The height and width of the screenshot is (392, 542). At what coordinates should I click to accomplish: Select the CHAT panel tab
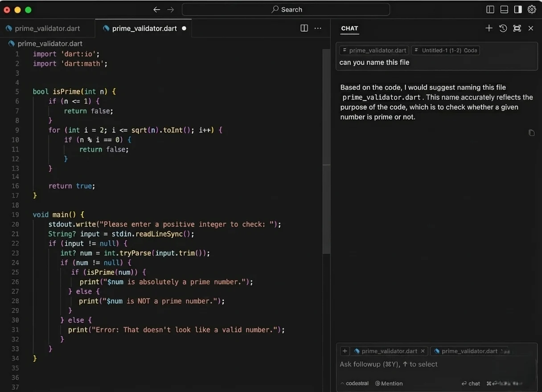[349, 28]
